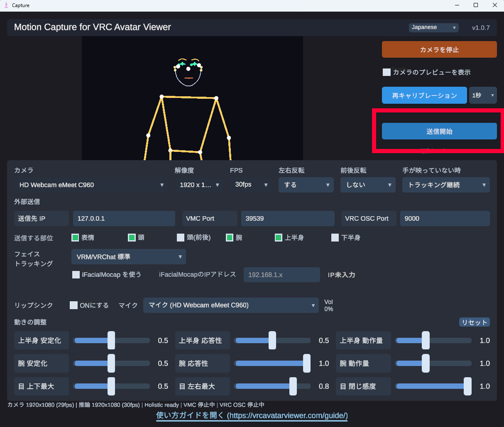The height and width of the screenshot is (427, 504).
Task: Click the 送信開始 button
Action: (439, 131)
